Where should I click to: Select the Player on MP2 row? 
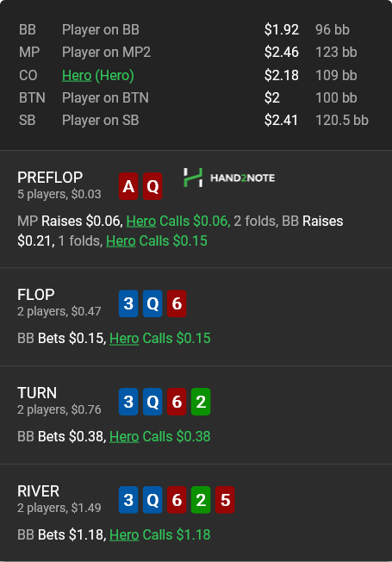(x=194, y=53)
